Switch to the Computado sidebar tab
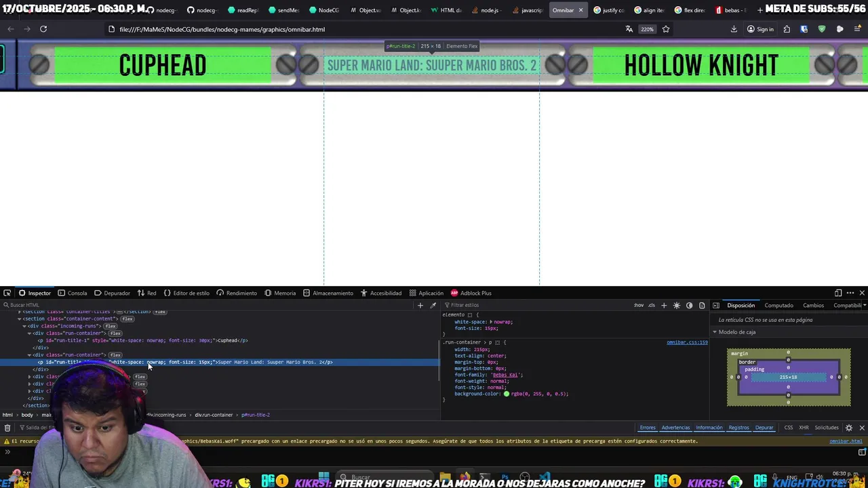This screenshot has height=488, width=868. [778, 305]
